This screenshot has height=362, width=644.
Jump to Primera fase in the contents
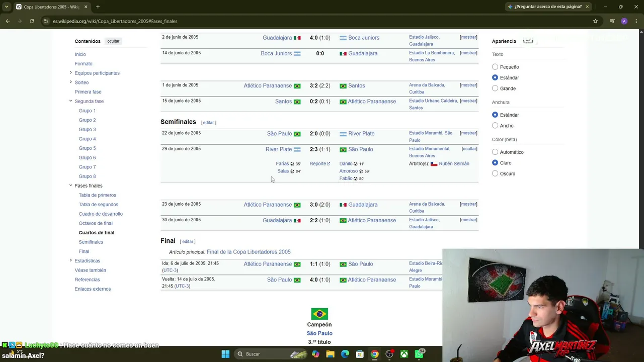pyautogui.click(x=88, y=92)
